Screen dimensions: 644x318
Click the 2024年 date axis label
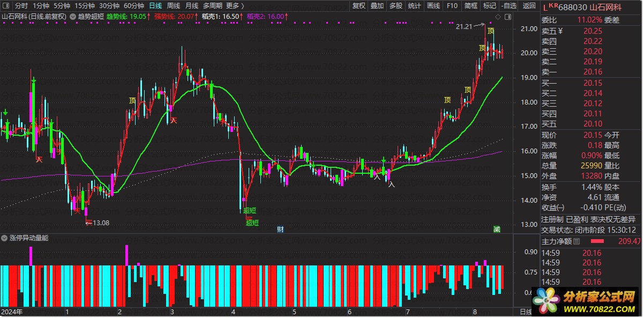point(11,312)
